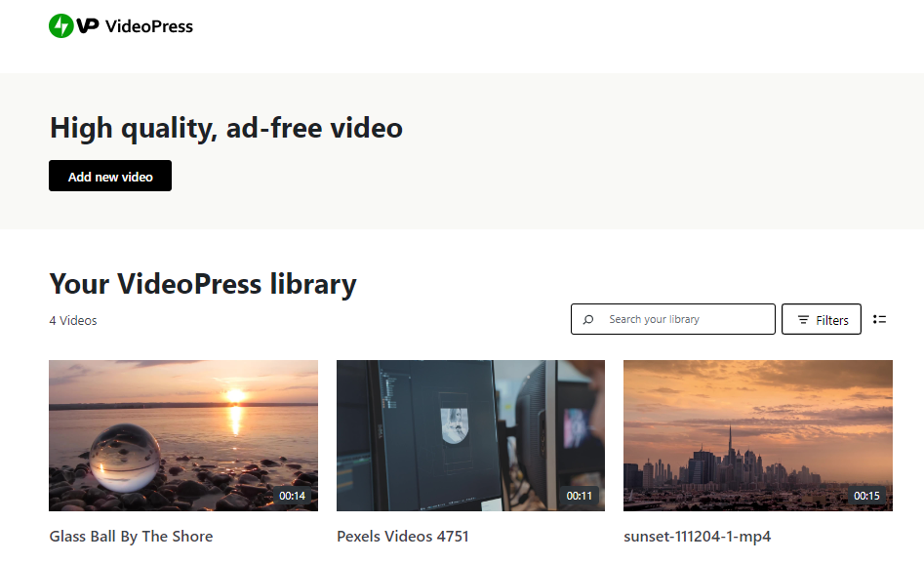Click the green Jetpack logo icon

click(61, 26)
